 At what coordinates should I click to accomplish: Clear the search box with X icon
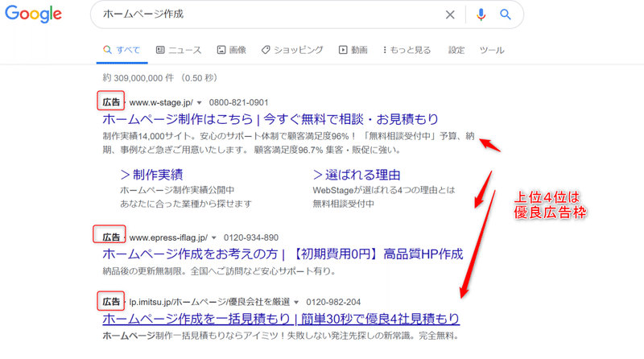click(450, 14)
